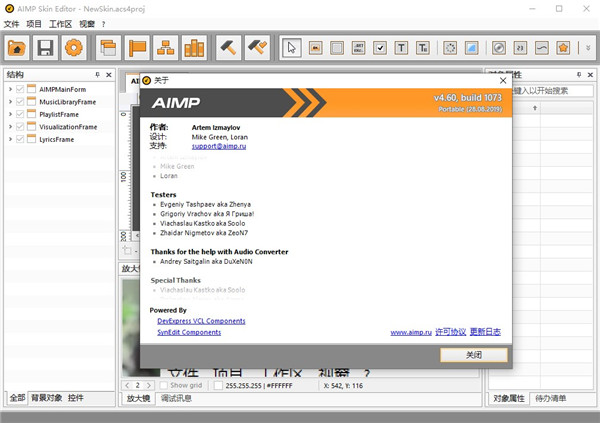Image resolution: width=600 pixels, height=423 pixels.
Task: Expand MusicLibraryFrame tree node
Action: (10, 102)
